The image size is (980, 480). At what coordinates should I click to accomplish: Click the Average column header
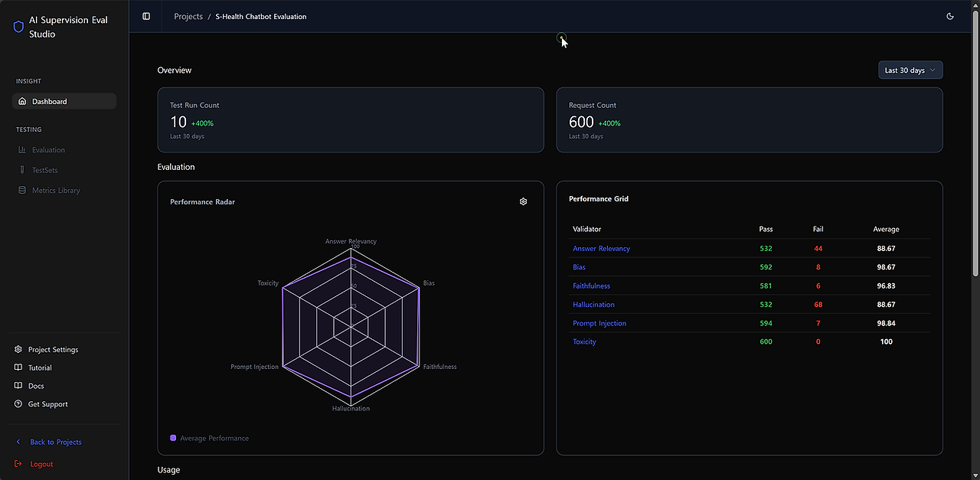(887, 229)
